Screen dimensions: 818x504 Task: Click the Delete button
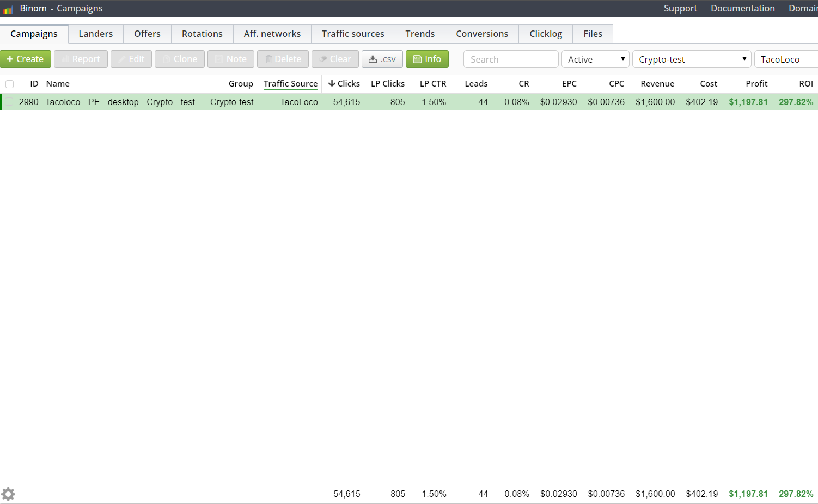pyautogui.click(x=283, y=59)
